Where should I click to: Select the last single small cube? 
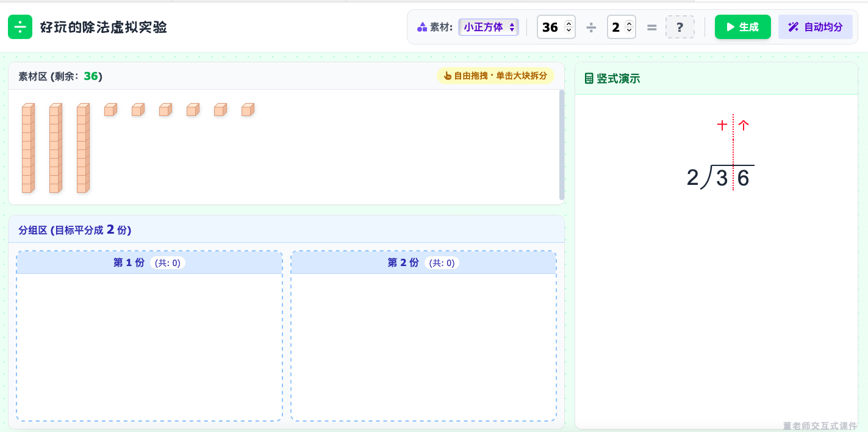[x=248, y=110]
